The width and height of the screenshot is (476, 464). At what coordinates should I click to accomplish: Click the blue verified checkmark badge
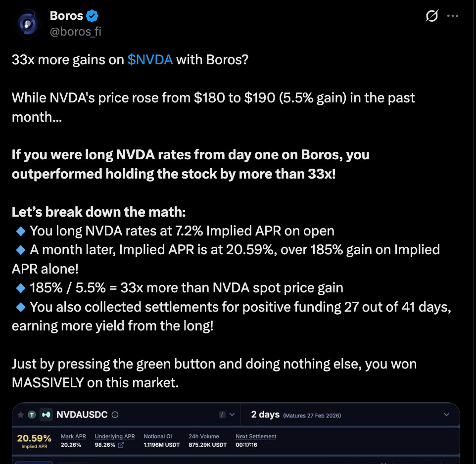click(92, 16)
